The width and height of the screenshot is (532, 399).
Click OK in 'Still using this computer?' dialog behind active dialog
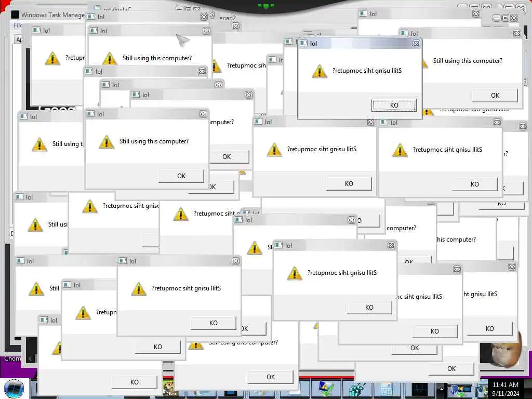click(495, 96)
